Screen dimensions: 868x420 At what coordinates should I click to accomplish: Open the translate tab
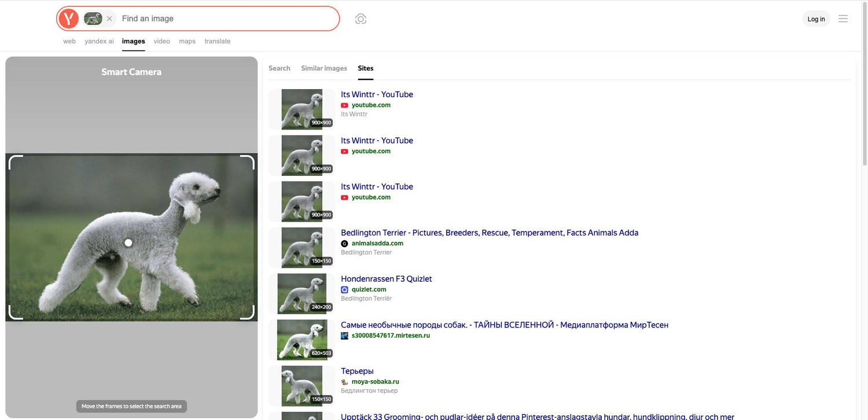218,41
